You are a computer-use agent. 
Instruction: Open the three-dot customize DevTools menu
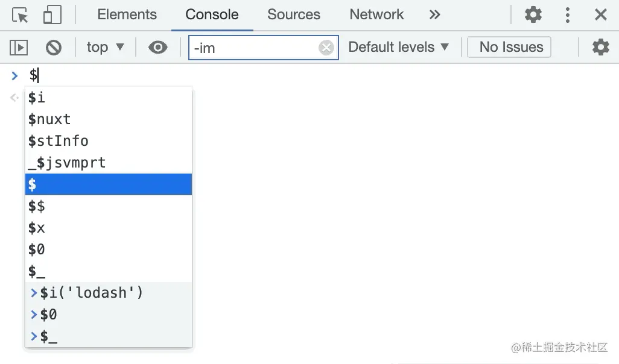567,15
